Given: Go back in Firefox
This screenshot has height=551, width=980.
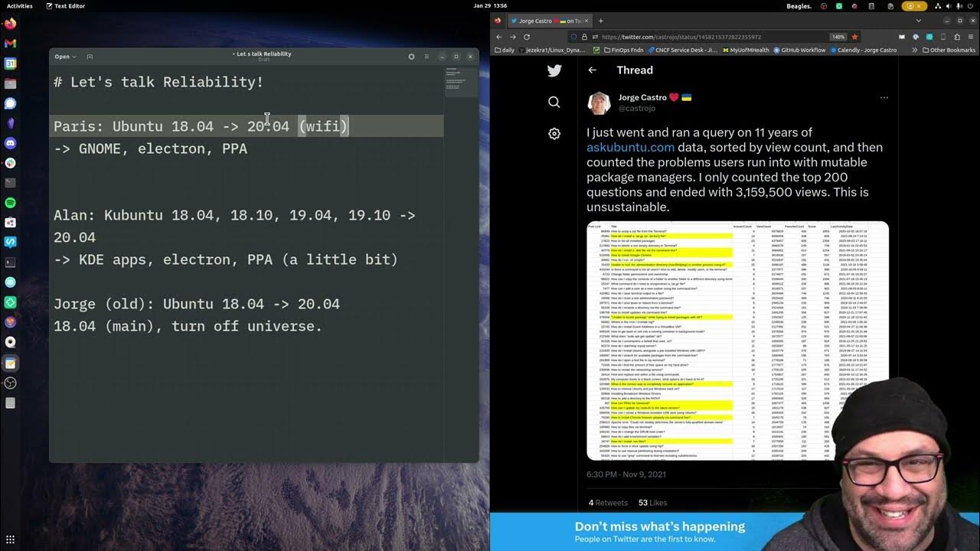Looking at the screenshot, I should (499, 37).
